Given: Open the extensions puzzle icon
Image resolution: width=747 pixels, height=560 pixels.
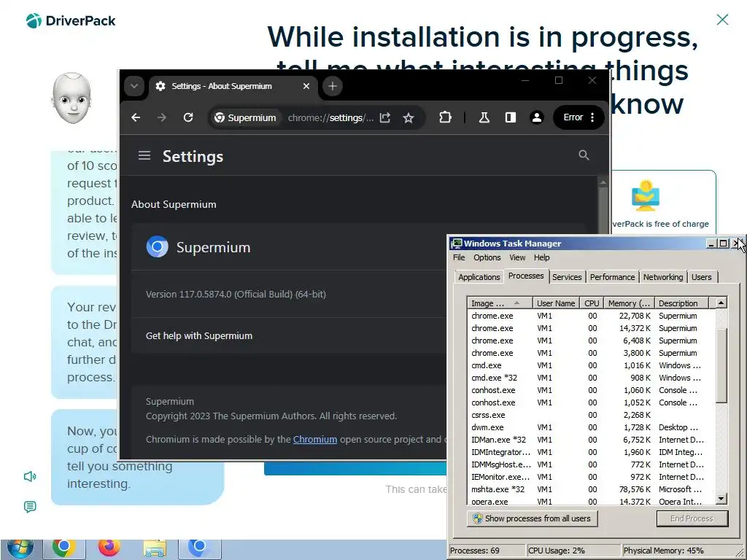Looking at the screenshot, I should tap(445, 117).
